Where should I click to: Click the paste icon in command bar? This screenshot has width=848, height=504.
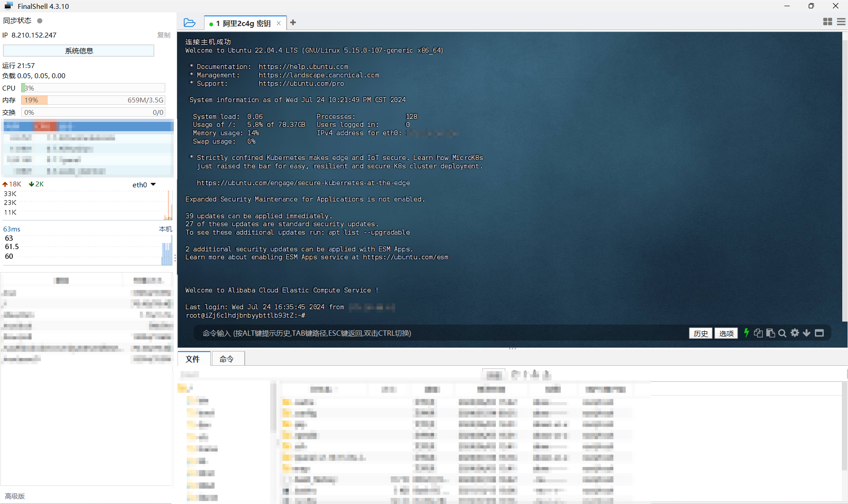click(770, 333)
